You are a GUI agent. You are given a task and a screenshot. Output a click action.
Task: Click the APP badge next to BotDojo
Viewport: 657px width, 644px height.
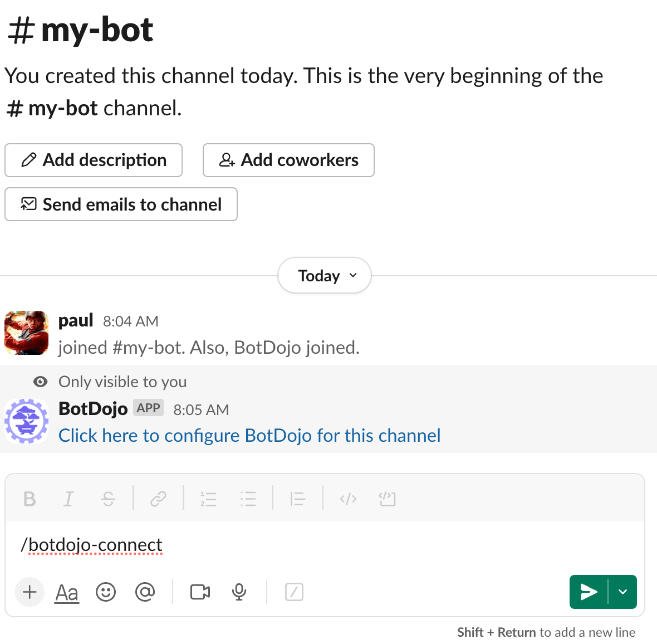pyautogui.click(x=148, y=408)
